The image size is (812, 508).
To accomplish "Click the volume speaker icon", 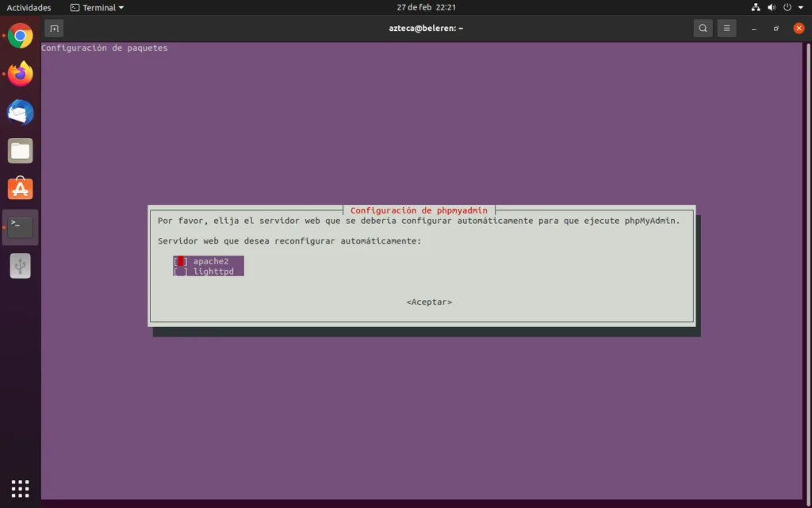I will tap(772, 7).
